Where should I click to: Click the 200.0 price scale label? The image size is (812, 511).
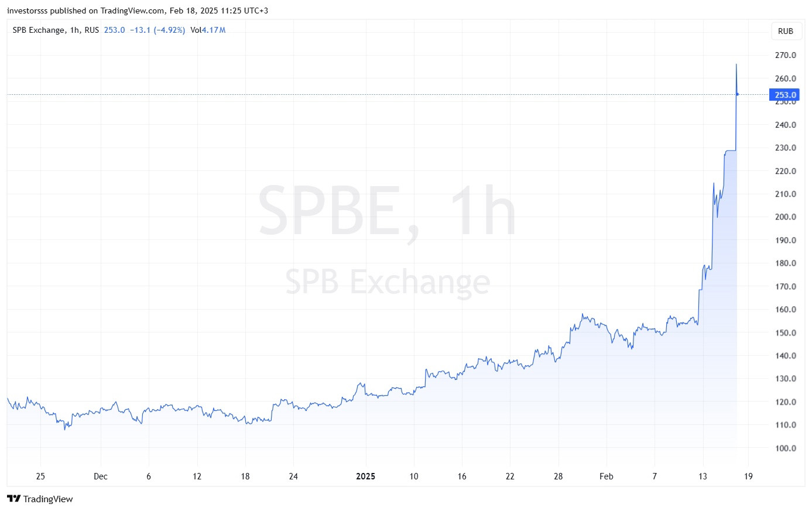785,217
